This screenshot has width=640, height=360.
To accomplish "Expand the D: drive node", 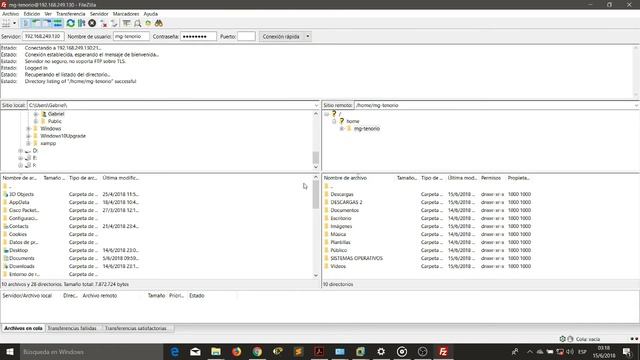I will [x=20, y=151].
